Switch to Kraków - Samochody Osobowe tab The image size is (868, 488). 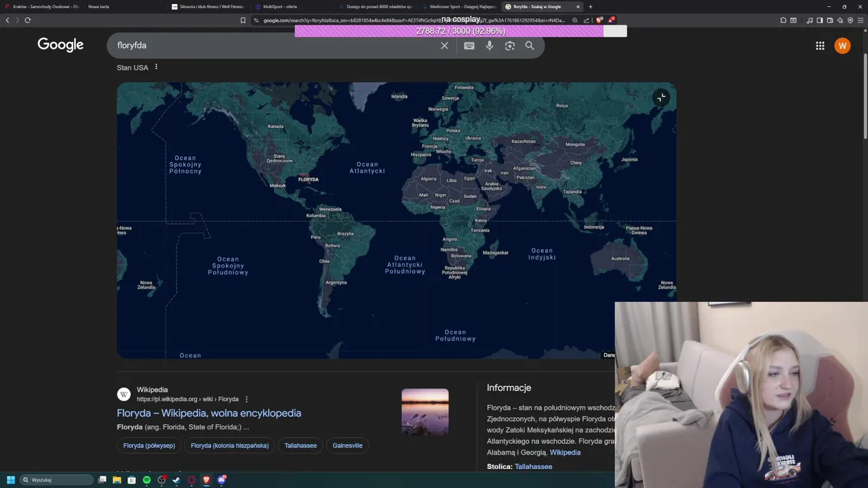tap(41, 7)
